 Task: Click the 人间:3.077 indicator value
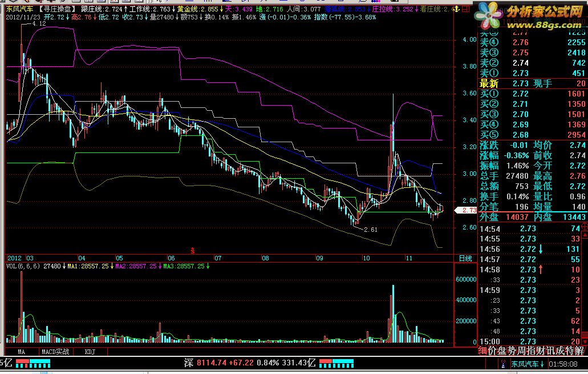pyautogui.click(x=304, y=9)
